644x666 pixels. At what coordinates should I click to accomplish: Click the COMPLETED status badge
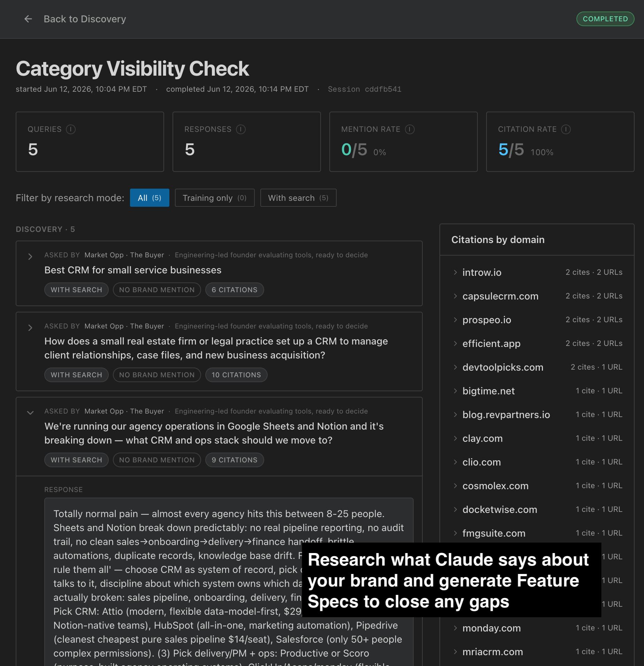(605, 19)
